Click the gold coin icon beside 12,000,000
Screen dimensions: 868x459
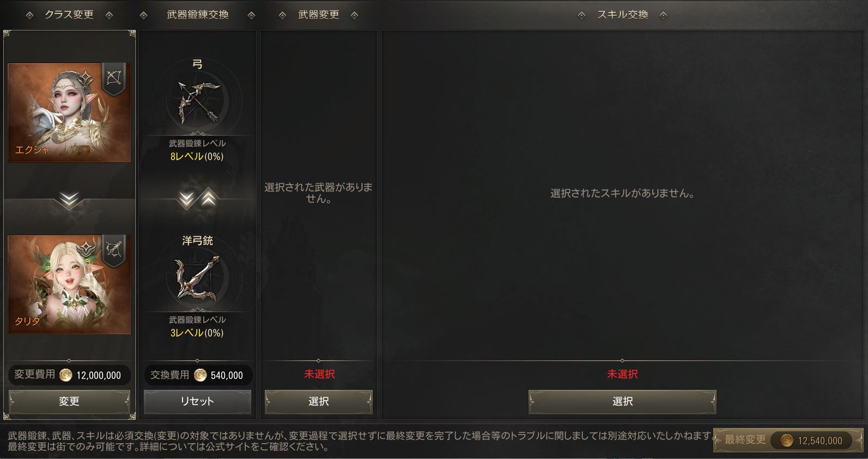click(x=65, y=375)
